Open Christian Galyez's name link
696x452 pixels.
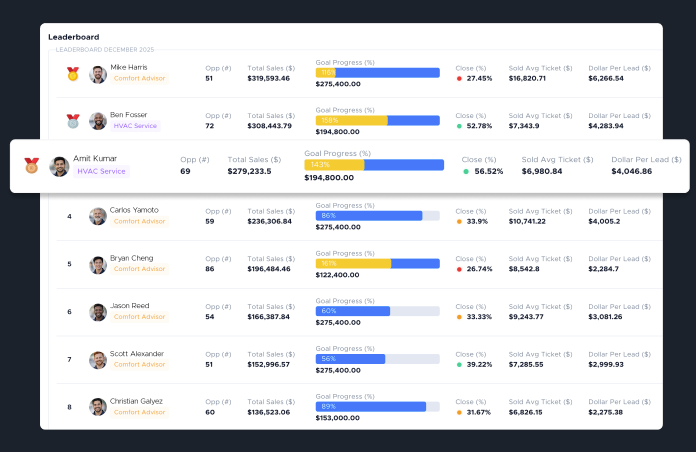point(139,401)
